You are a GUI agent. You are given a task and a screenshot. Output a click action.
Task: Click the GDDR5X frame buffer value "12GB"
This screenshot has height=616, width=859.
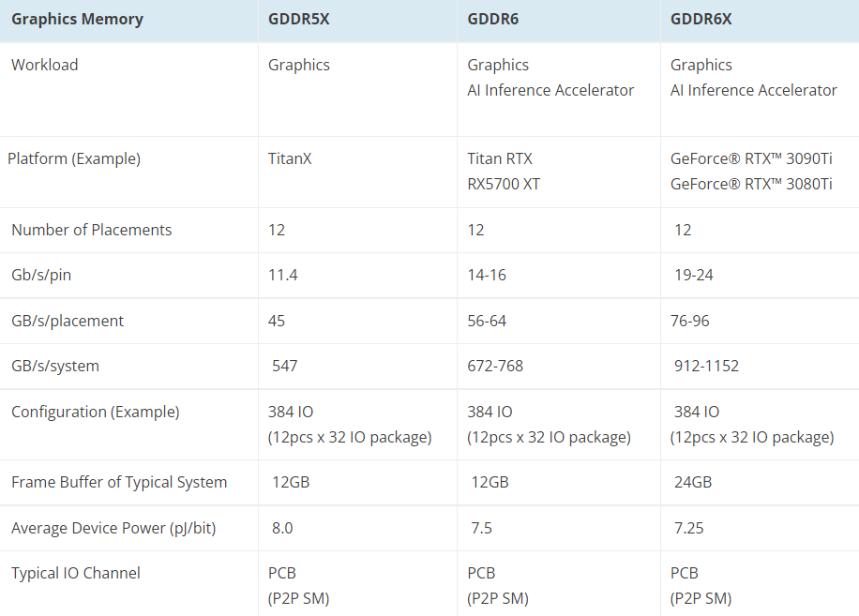[291, 483]
